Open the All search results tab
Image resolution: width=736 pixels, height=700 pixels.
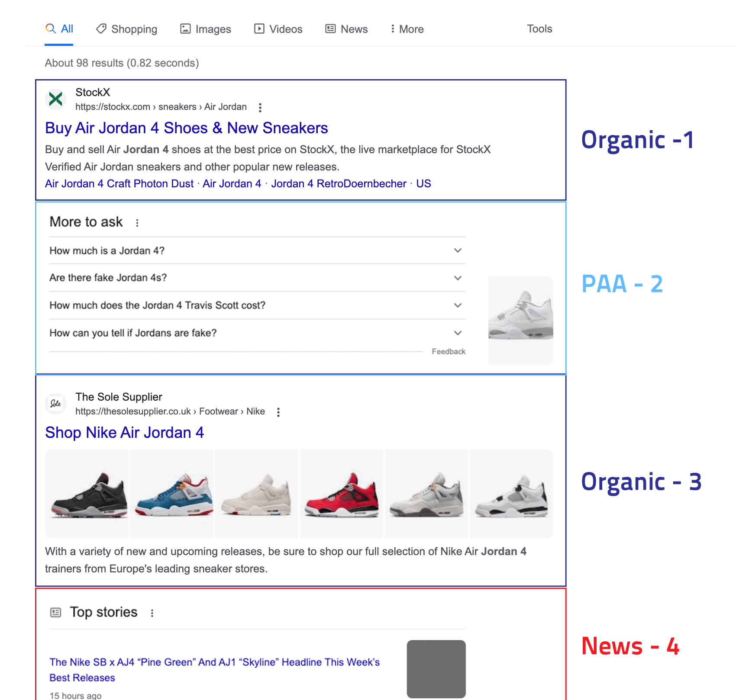pyautogui.click(x=59, y=29)
